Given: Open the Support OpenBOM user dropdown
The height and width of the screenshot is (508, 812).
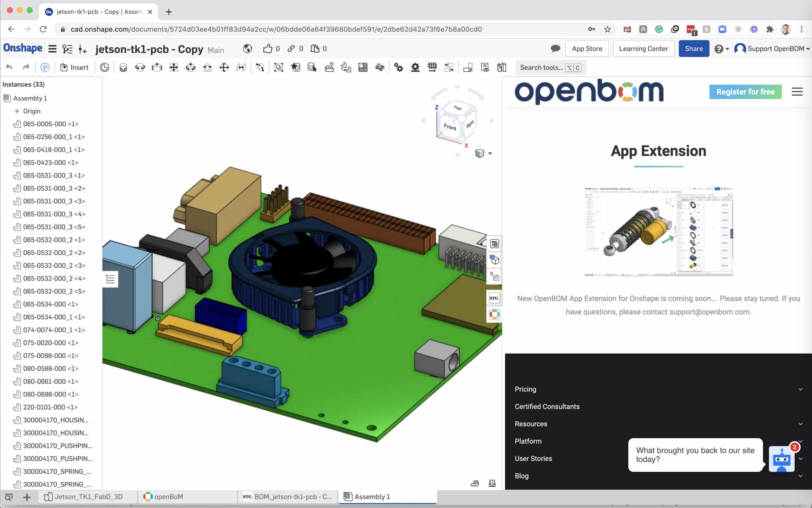Looking at the screenshot, I should coord(772,49).
